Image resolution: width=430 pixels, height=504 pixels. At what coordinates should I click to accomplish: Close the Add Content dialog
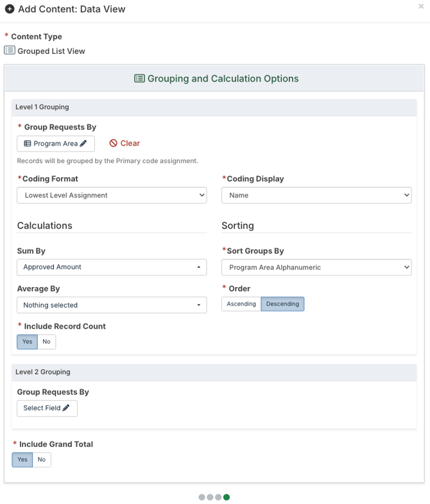[421, 6]
